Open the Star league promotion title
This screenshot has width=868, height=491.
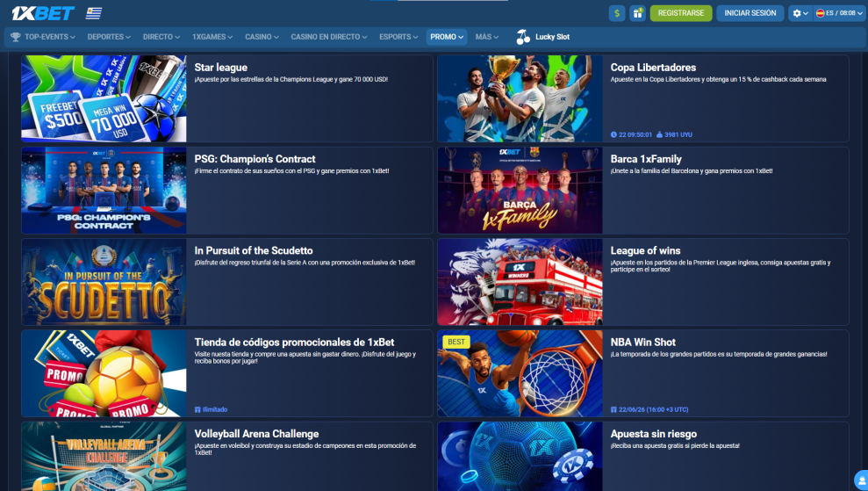tap(221, 68)
